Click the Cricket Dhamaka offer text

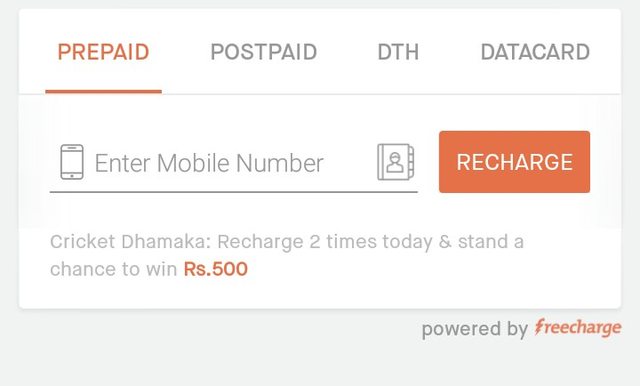287,255
